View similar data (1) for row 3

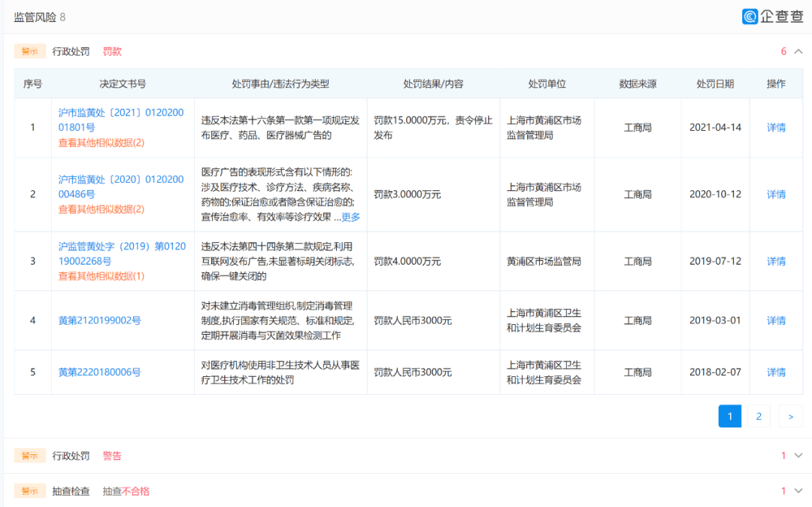(x=101, y=276)
